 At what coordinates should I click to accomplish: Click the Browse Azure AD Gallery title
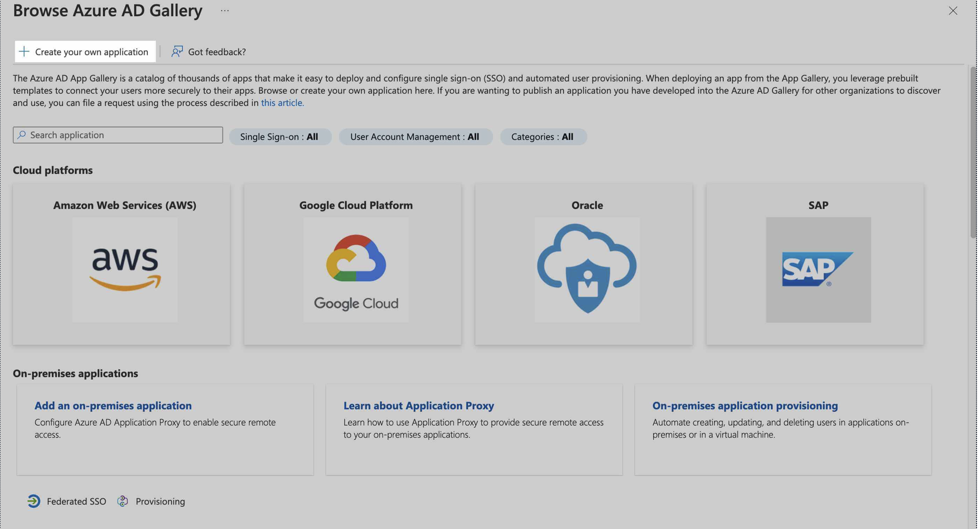[x=108, y=10]
